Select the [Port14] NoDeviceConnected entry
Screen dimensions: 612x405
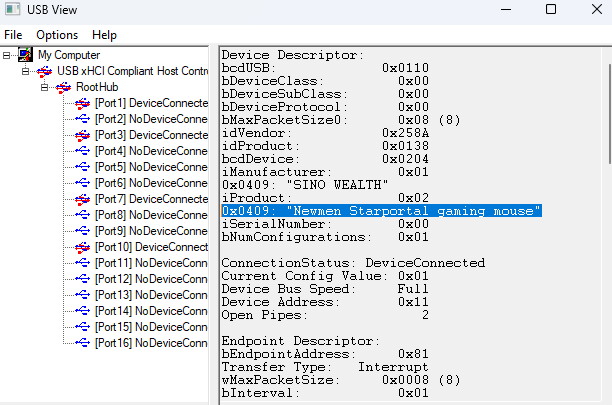[x=151, y=311]
